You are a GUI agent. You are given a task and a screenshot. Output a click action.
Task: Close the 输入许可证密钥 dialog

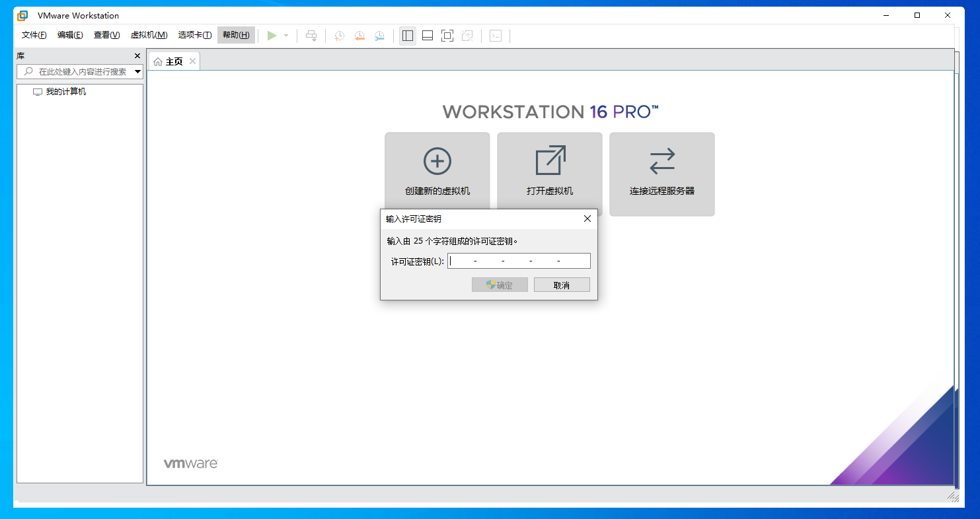pos(587,219)
